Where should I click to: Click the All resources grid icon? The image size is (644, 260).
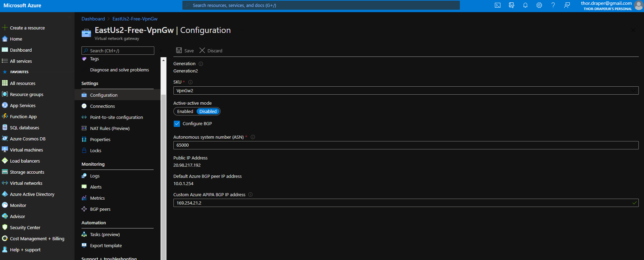tap(5, 83)
